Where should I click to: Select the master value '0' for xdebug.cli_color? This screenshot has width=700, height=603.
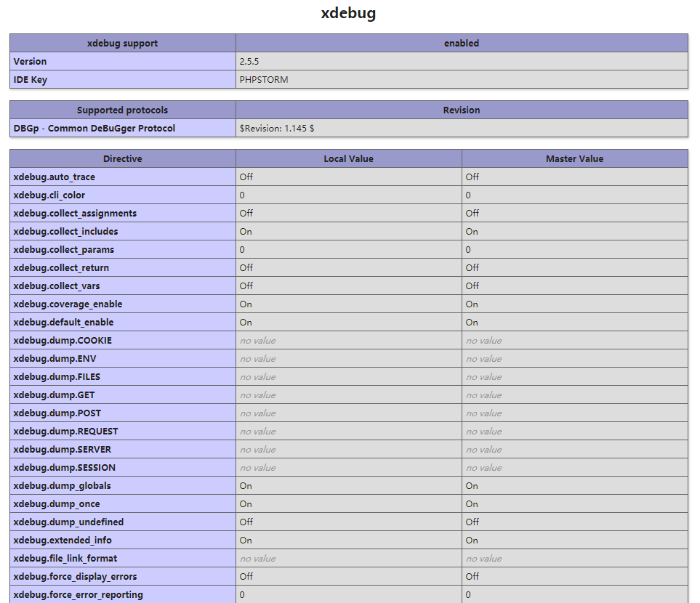click(x=468, y=195)
